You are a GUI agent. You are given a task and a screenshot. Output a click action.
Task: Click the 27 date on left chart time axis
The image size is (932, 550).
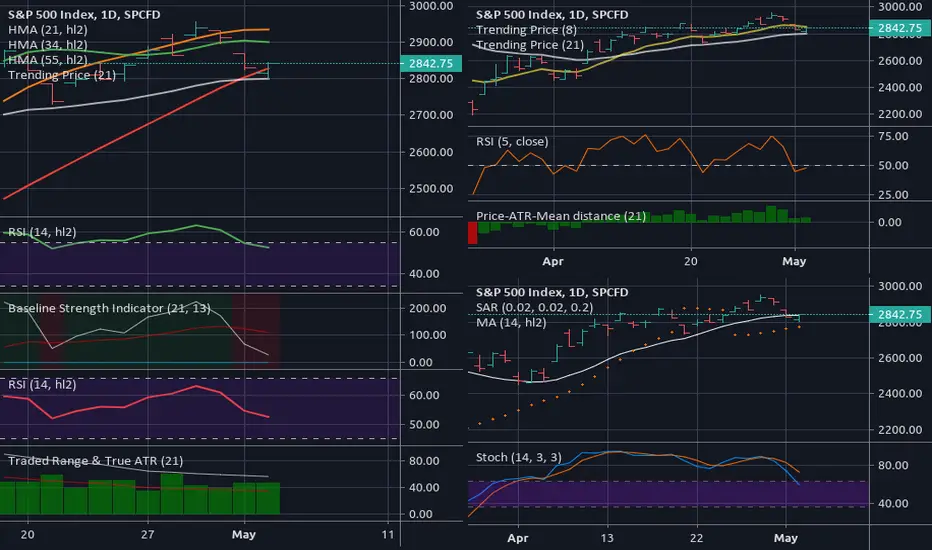[x=147, y=535]
